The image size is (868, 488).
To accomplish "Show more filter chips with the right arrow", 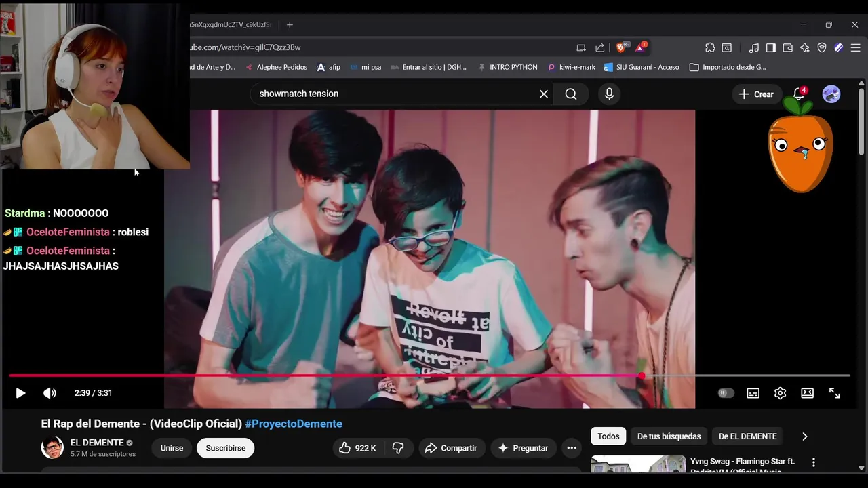I will 805,436.
